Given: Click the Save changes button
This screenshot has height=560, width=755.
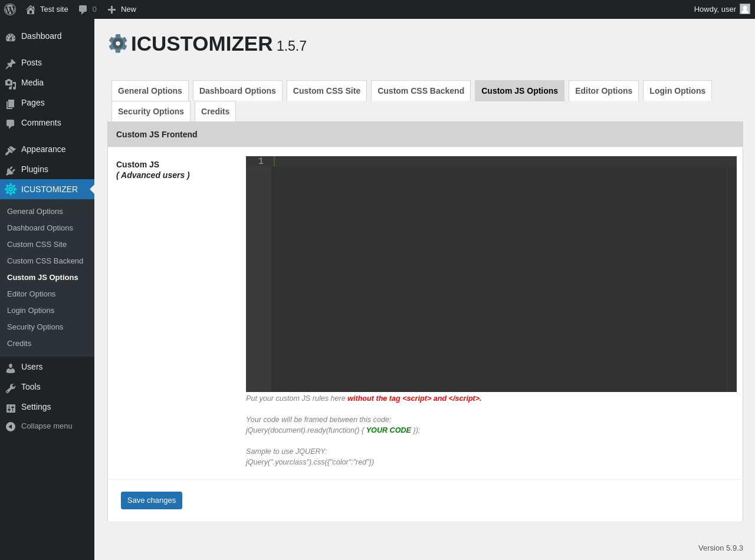Looking at the screenshot, I should 152,500.
